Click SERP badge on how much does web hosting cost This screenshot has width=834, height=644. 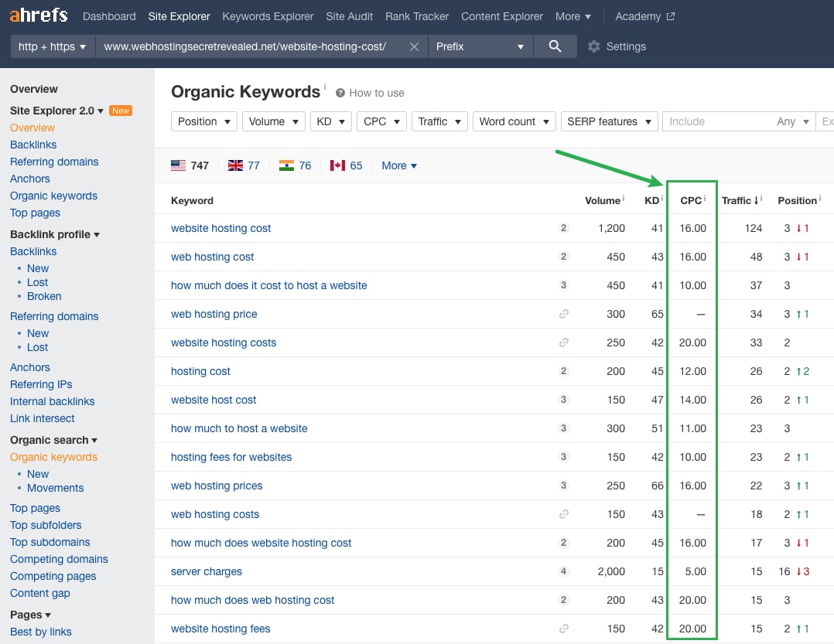(563, 600)
